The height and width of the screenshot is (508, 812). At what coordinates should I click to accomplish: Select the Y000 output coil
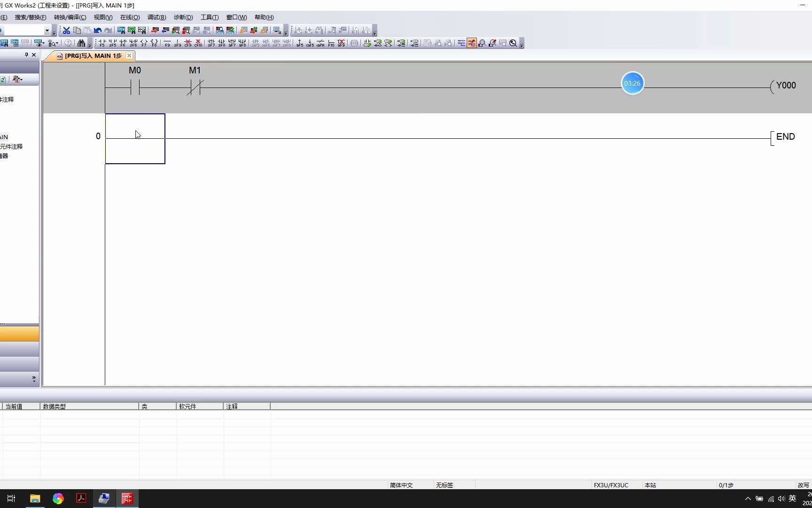pos(783,86)
